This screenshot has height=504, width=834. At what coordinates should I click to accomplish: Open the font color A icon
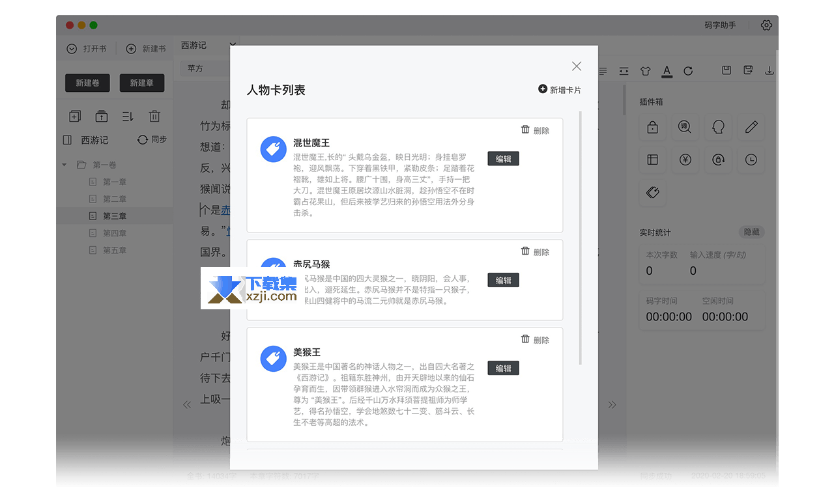pyautogui.click(x=667, y=71)
